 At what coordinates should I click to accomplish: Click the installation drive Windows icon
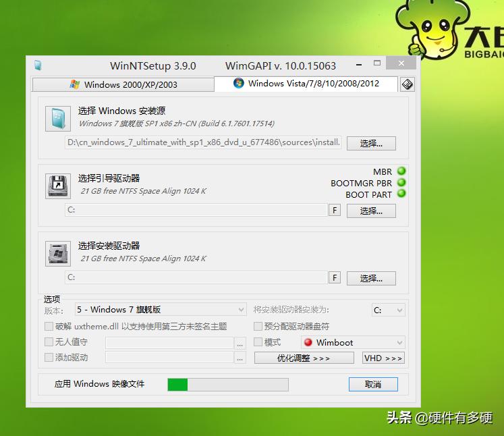coord(58,254)
